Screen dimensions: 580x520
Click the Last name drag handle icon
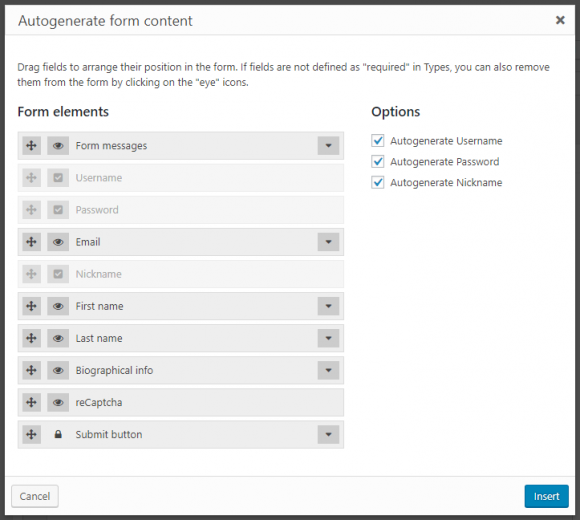point(31,338)
